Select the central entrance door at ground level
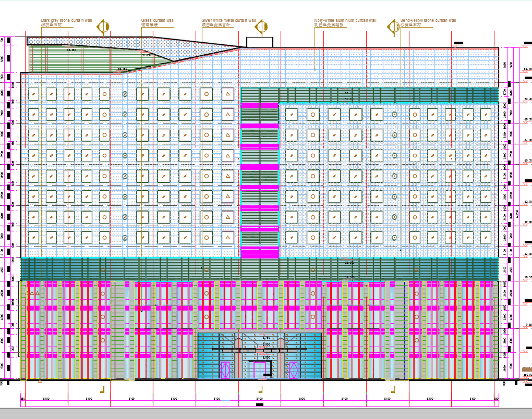Viewport: 532px width, 419px height. [260, 369]
